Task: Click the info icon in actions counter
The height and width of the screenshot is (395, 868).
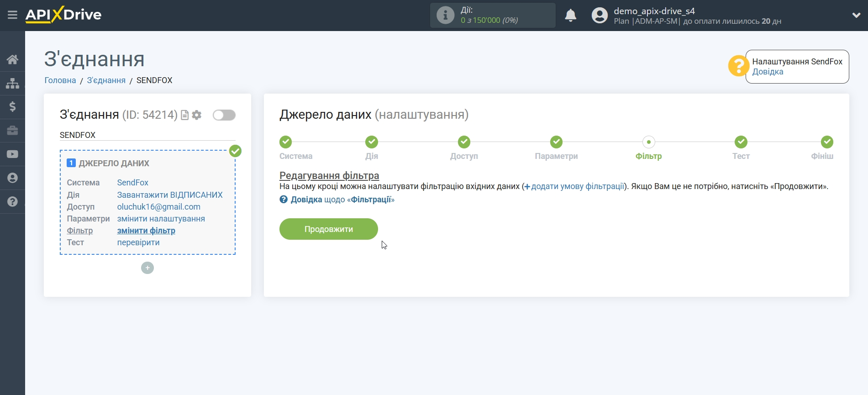Action: coord(445,15)
